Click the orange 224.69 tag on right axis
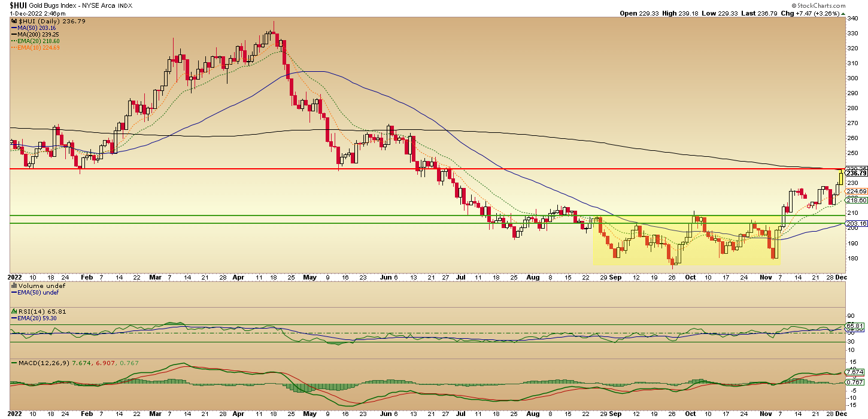Screen dimensions: 868x419 857,192
